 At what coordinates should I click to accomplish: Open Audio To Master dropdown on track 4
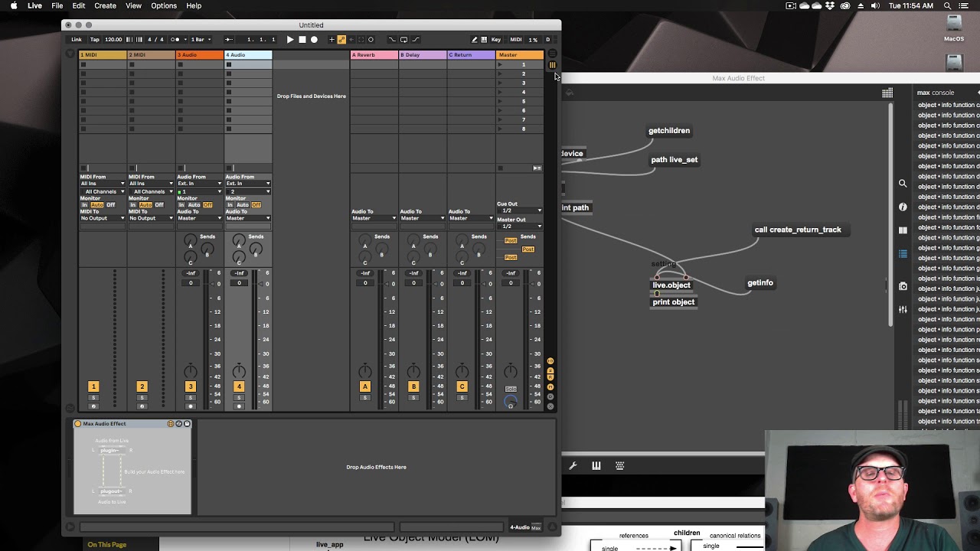tap(247, 218)
